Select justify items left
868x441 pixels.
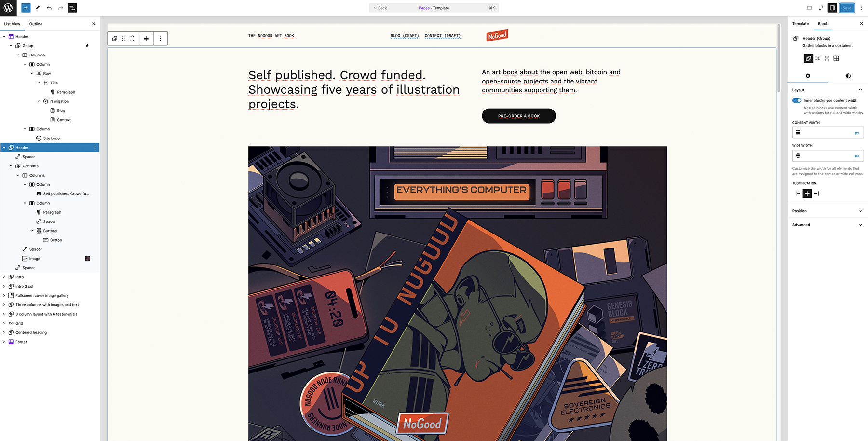[x=798, y=193]
